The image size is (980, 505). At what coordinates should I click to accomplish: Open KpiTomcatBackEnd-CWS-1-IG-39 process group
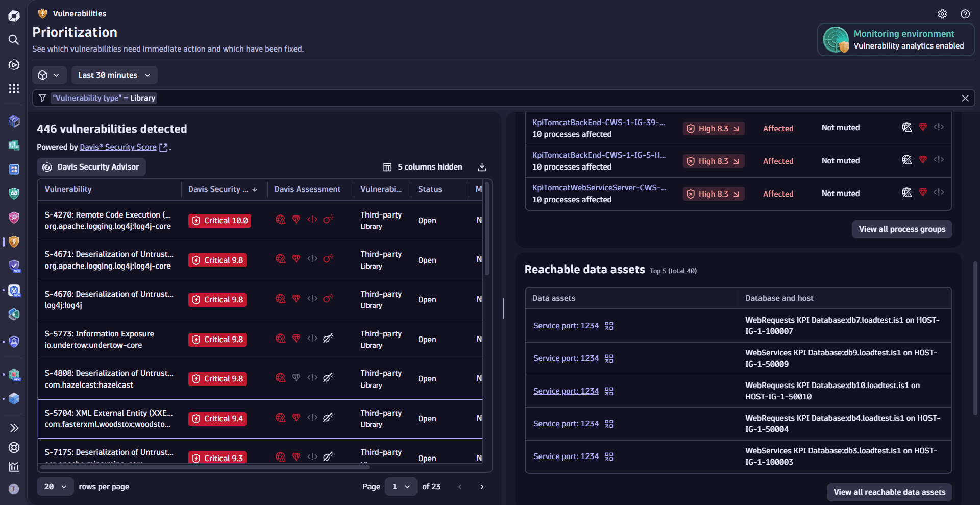pos(599,123)
